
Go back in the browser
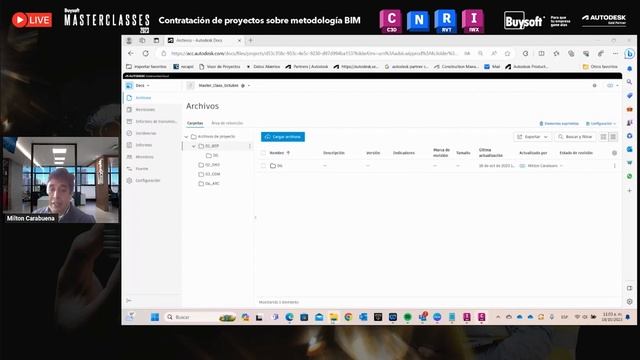click(x=131, y=53)
